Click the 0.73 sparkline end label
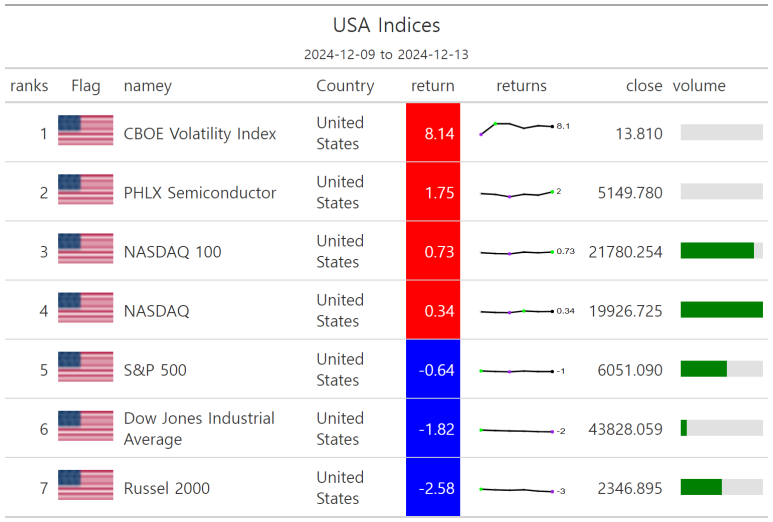The width and height of the screenshot is (773, 522). (x=565, y=251)
